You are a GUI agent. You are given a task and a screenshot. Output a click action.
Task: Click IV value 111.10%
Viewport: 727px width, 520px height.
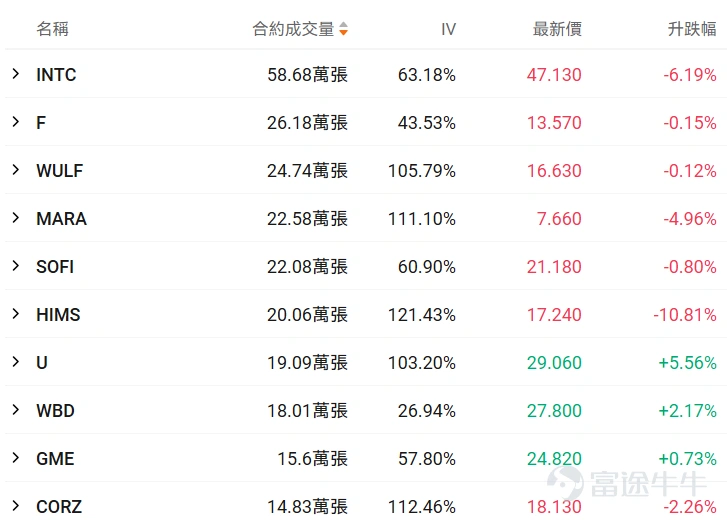point(422,219)
